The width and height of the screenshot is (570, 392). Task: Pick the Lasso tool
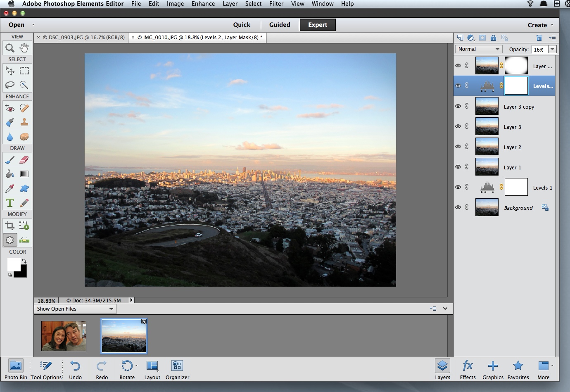point(10,85)
